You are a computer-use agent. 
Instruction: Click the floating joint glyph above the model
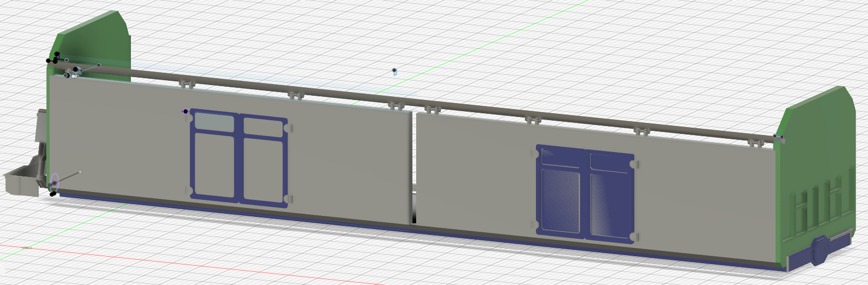point(394,71)
